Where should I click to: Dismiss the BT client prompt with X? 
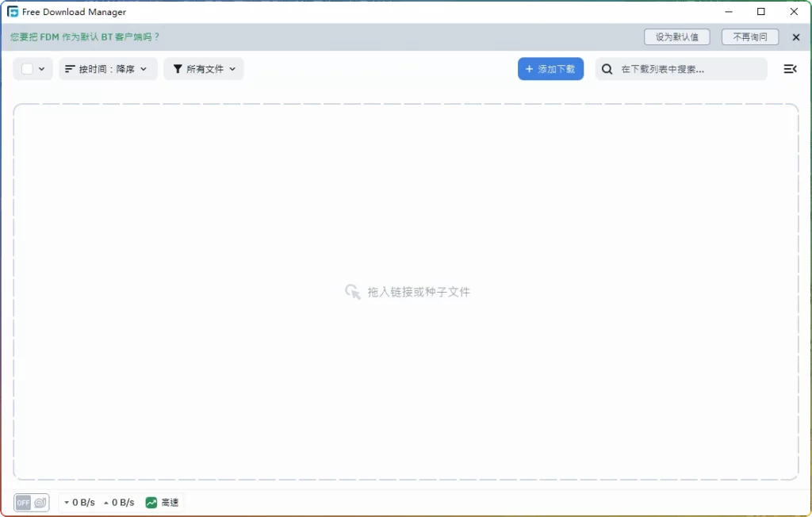pyautogui.click(x=796, y=36)
